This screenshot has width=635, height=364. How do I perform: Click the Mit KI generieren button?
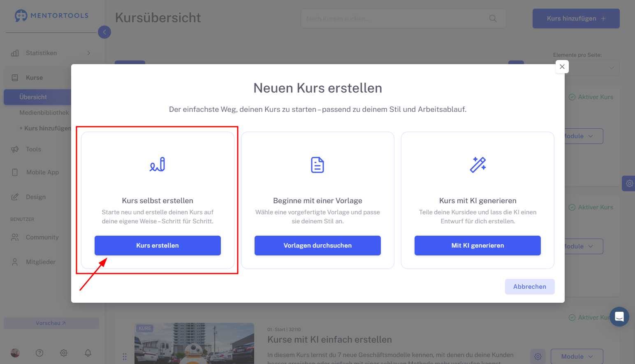click(477, 246)
